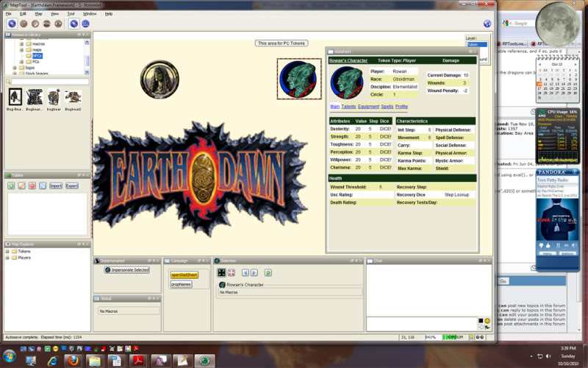The image size is (588, 368).
Task: Expand the Players node in Map Explorer
Action: (7, 258)
